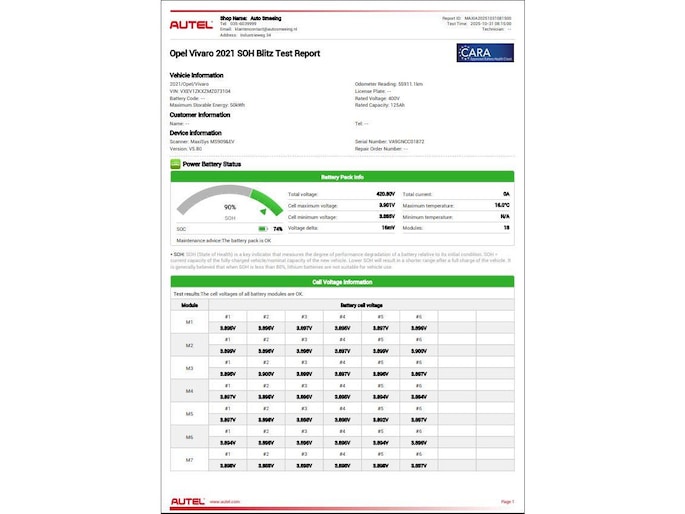The height and width of the screenshot is (514, 685).
Task: Click the CARA battery health badge
Action: pos(485,53)
